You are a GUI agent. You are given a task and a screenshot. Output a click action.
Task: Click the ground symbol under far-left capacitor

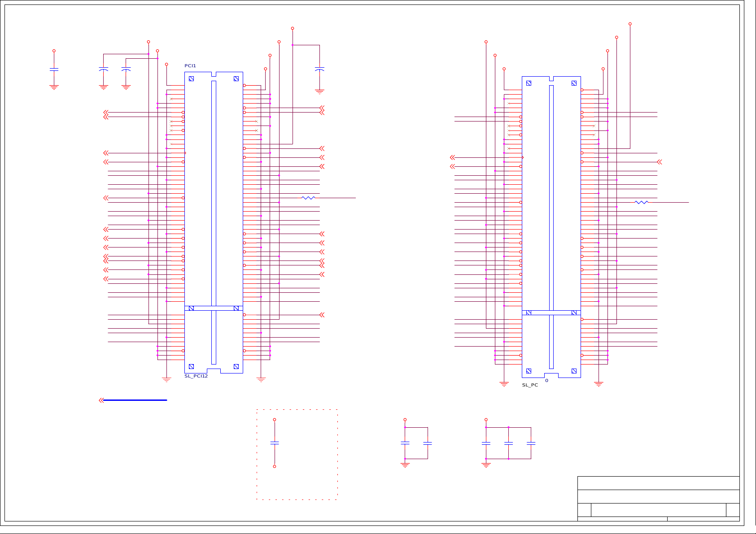tap(54, 87)
